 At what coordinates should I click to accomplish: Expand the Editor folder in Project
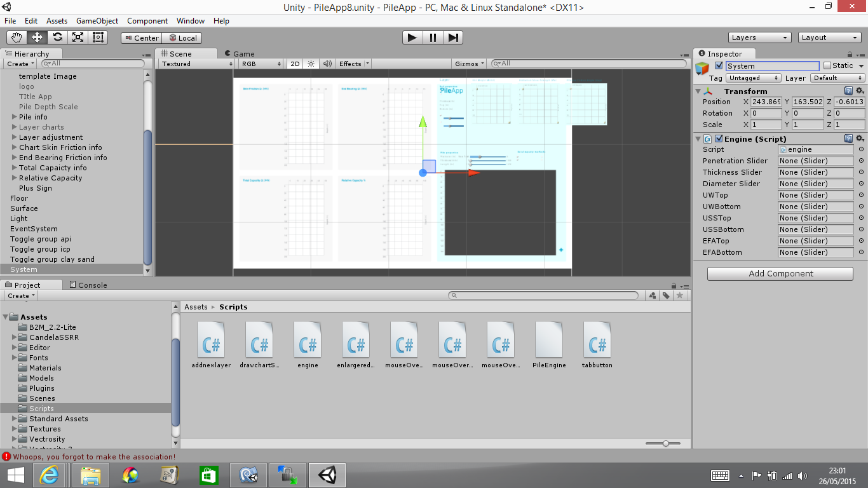pyautogui.click(x=15, y=348)
